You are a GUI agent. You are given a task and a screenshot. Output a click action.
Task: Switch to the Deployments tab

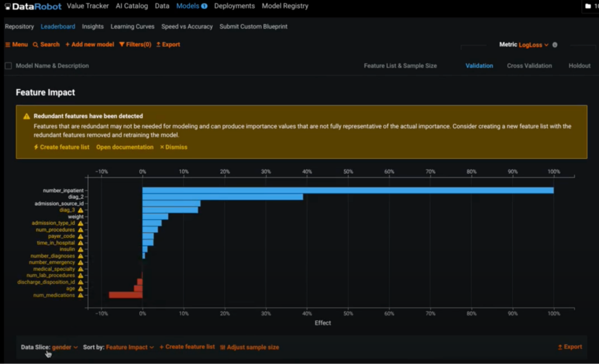pyautogui.click(x=234, y=6)
